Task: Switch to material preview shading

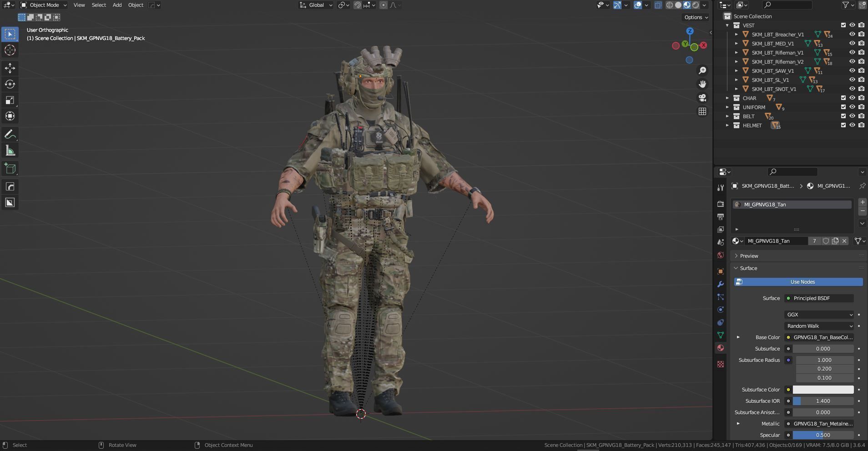Action: [x=687, y=5]
